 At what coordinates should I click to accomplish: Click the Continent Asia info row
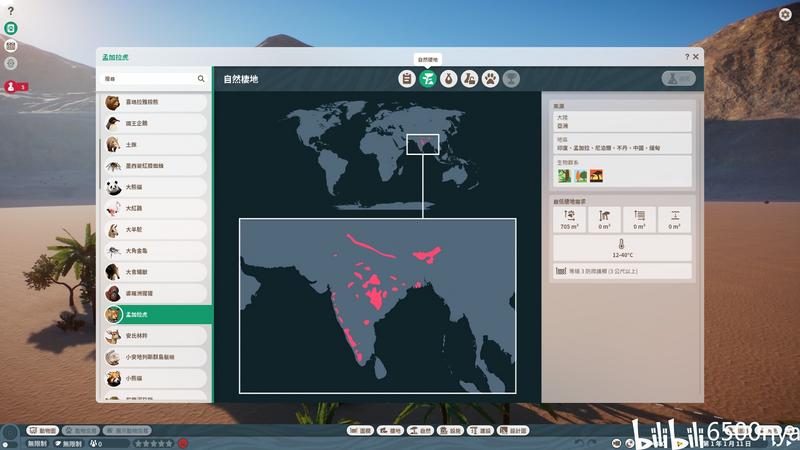(x=622, y=121)
